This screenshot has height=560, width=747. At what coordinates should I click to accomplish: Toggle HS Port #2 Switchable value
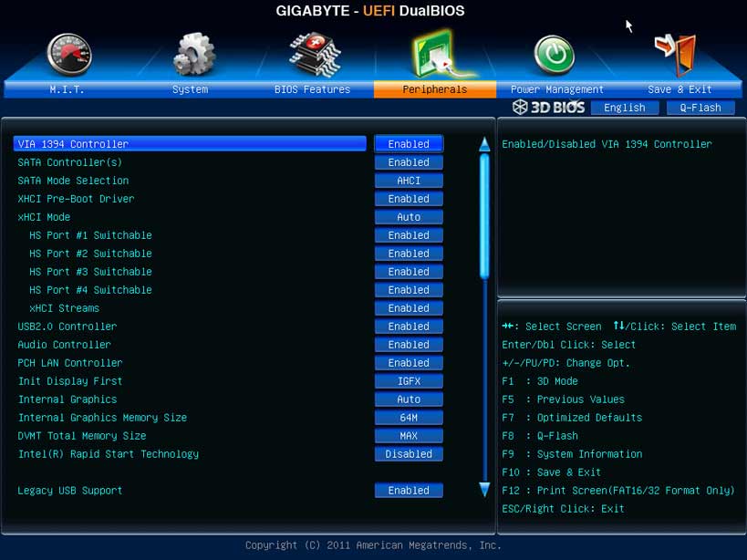(409, 254)
